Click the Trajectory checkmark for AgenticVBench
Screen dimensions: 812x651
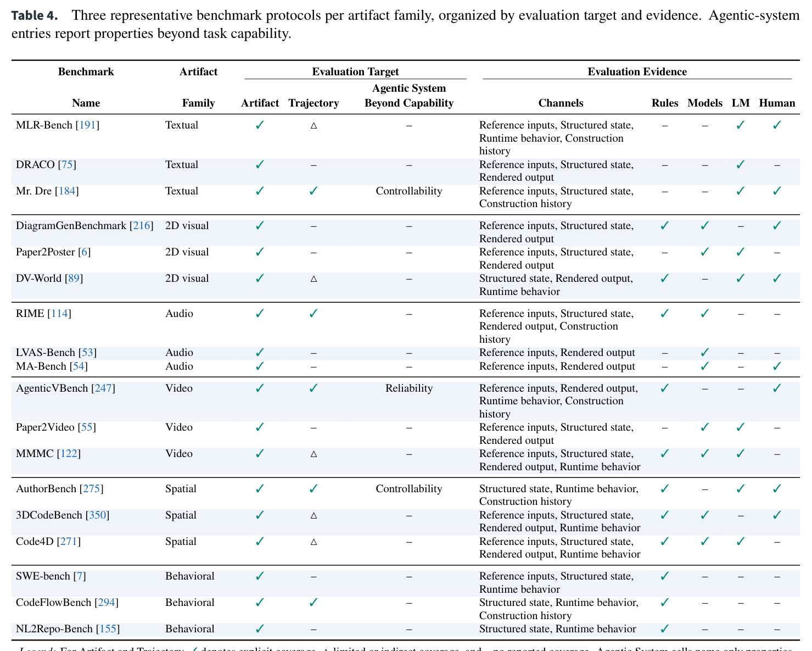coord(313,388)
